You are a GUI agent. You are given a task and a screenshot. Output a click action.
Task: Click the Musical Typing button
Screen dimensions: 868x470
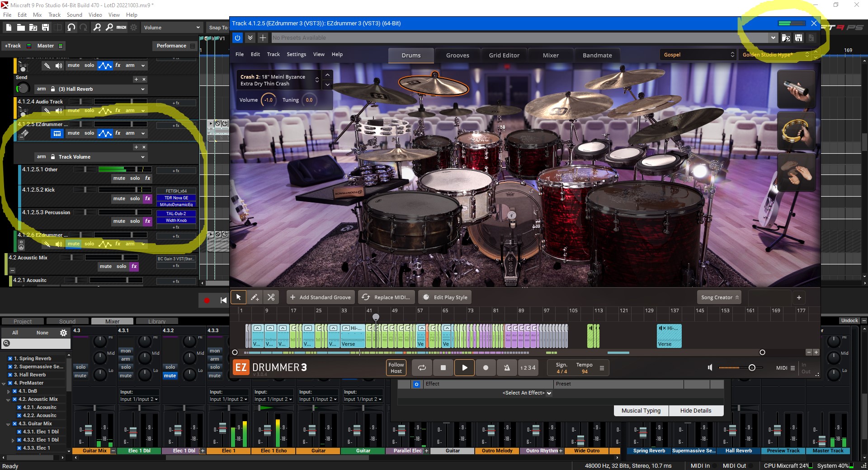point(641,410)
